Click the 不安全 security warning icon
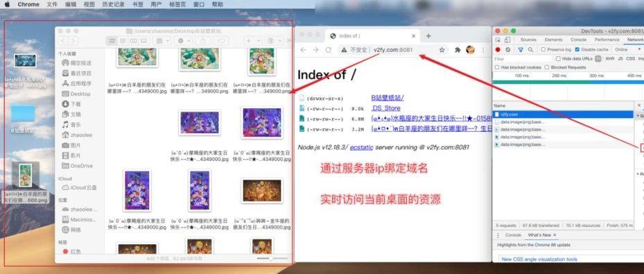This screenshot has height=274, width=644. (344, 50)
